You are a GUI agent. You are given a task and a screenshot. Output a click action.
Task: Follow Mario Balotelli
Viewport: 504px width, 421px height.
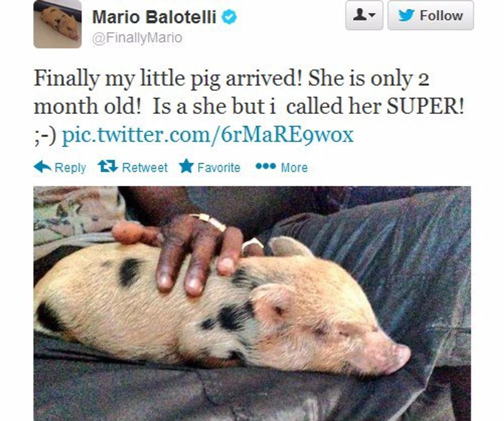click(430, 16)
